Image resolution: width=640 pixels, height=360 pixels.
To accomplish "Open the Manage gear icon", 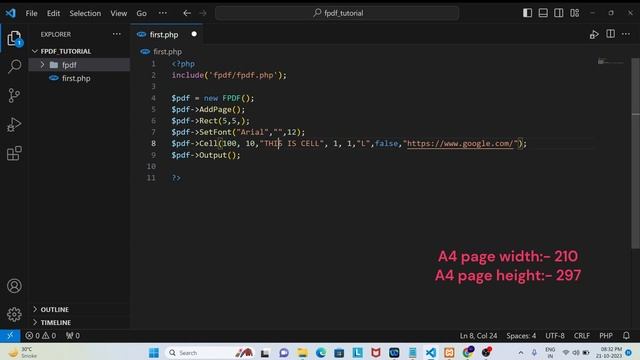I will 14,314.
